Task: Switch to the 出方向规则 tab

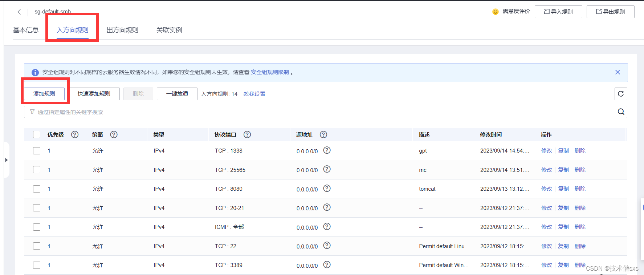Action: (x=122, y=30)
